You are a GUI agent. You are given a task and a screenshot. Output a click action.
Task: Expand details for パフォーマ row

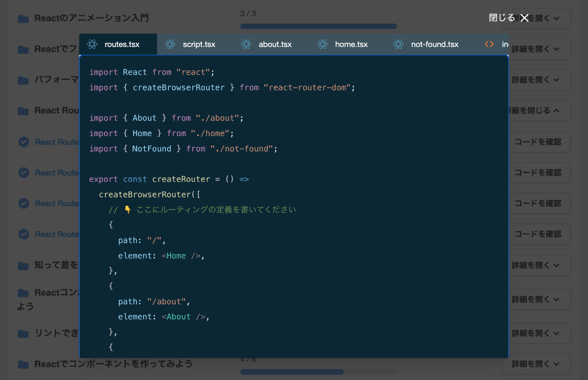coord(540,80)
